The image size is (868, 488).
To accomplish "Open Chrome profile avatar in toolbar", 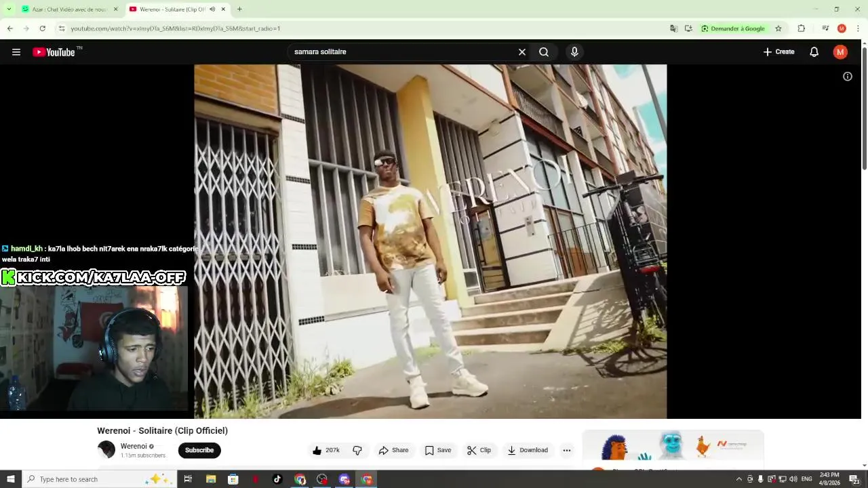I will pos(842,28).
